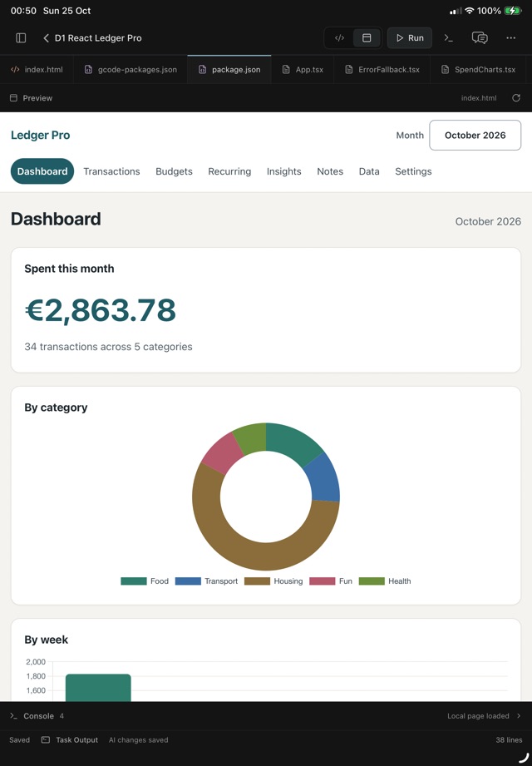This screenshot has height=766, width=532.
Task: Click the Saved status label
Action: [19, 740]
